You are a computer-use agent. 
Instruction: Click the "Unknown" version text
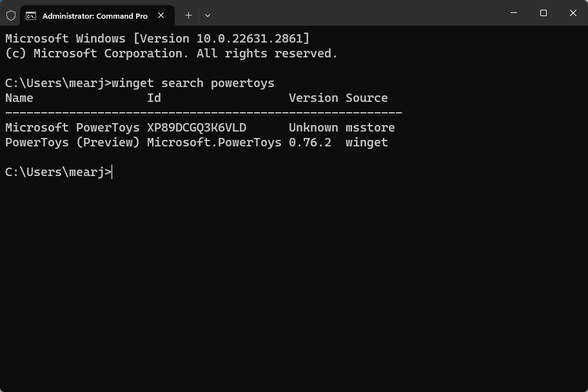tap(313, 128)
